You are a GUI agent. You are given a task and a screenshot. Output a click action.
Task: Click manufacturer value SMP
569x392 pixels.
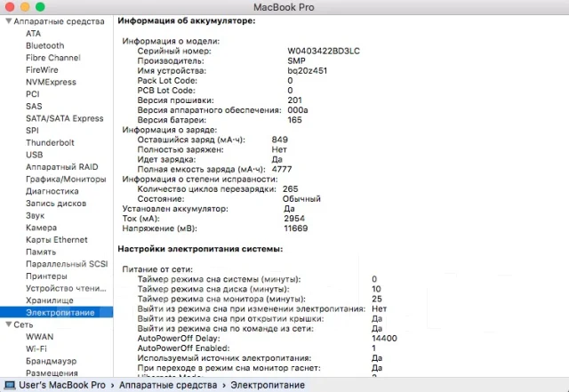point(296,61)
